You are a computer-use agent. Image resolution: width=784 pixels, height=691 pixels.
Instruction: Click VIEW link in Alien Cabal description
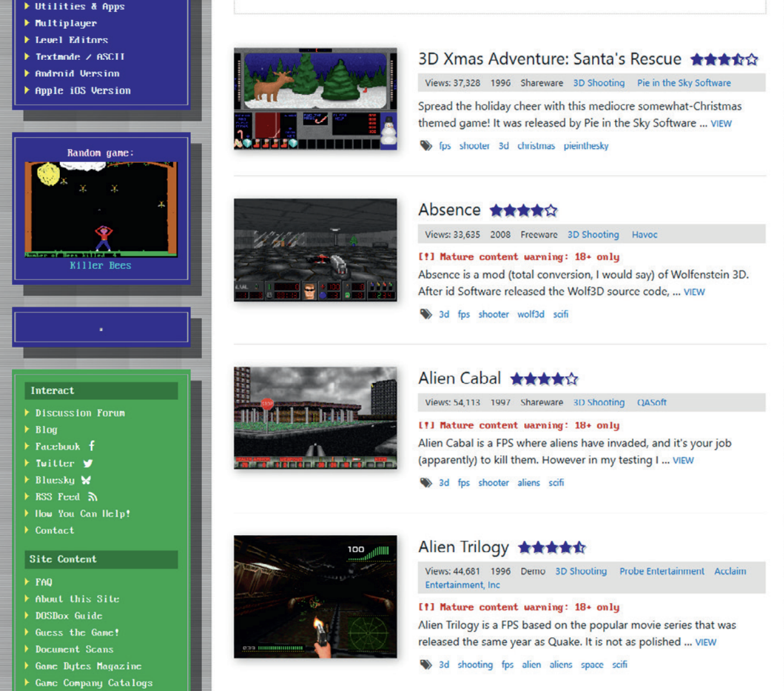[x=683, y=461]
